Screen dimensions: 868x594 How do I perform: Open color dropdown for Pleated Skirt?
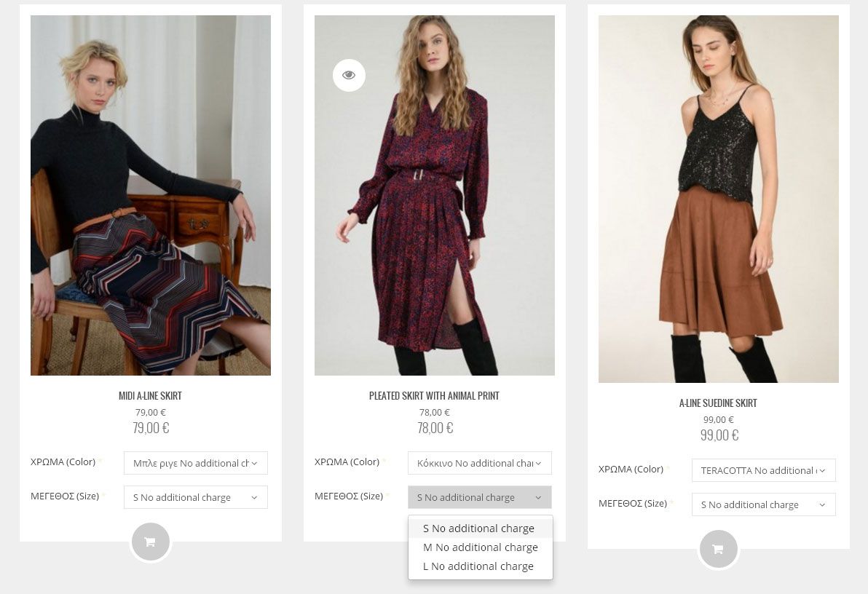tap(479, 463)
